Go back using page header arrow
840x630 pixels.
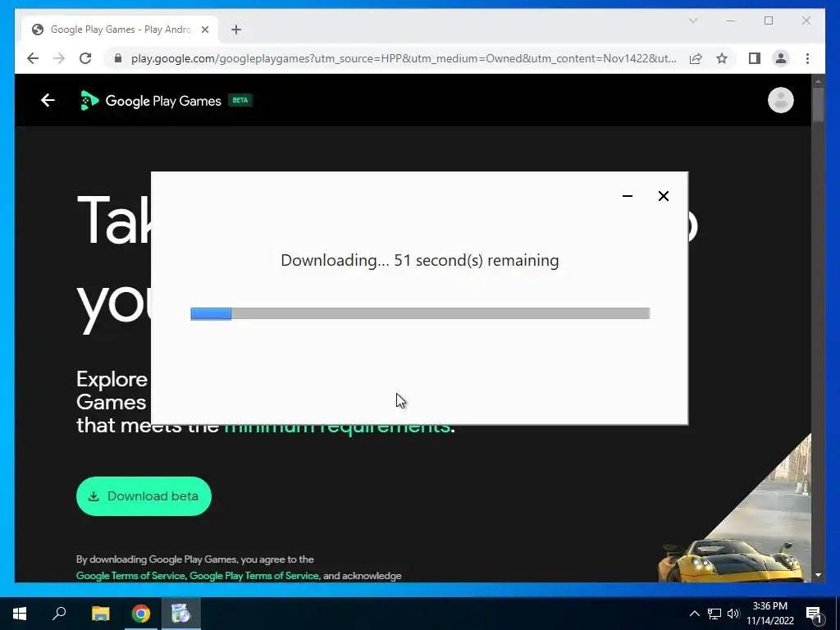click(48, 100)
